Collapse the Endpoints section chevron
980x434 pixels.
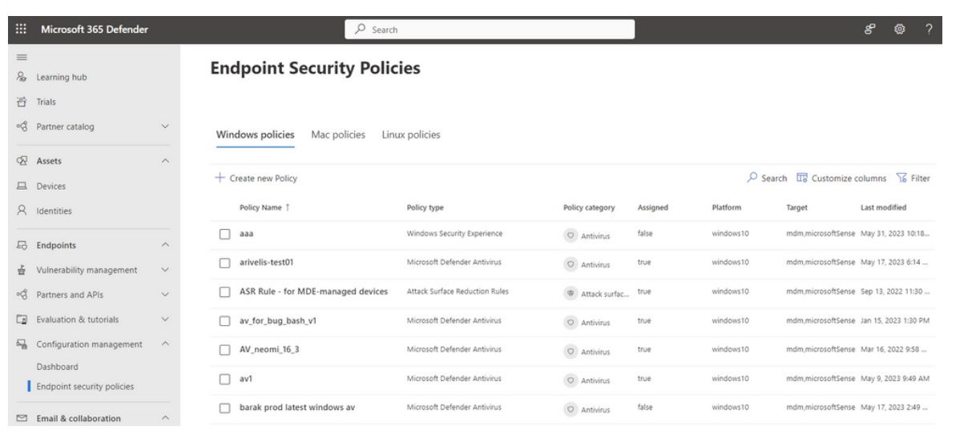point(165,245)
